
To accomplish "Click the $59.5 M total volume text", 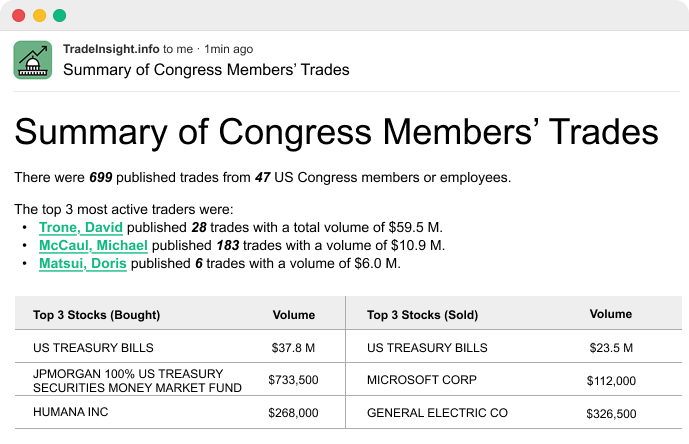I will 415,227.
